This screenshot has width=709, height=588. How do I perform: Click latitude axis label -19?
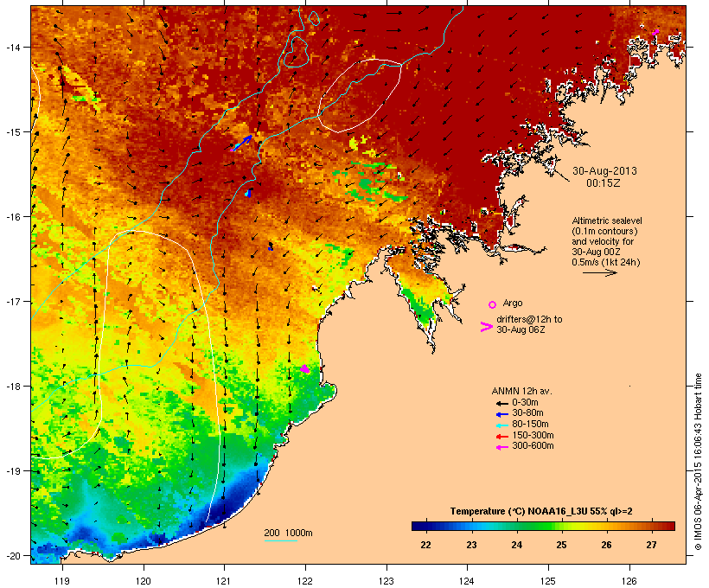point(12,471)
